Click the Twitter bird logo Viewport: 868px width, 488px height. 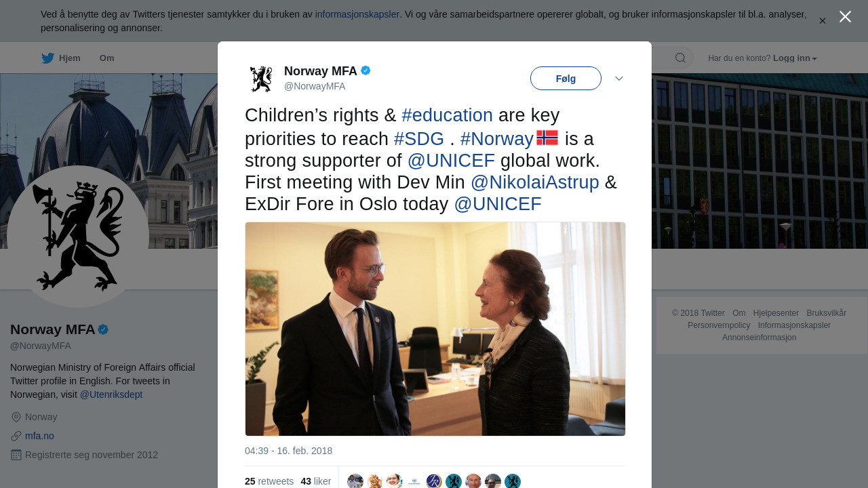(47, 58)
